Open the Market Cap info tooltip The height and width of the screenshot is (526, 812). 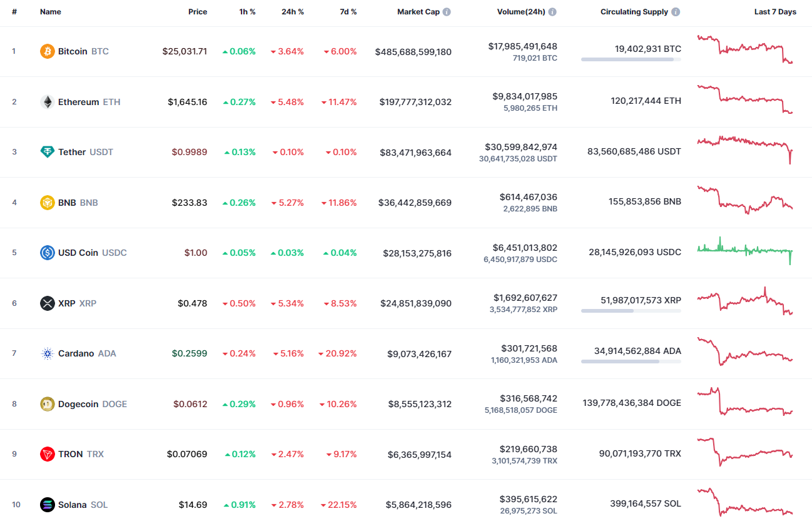click(446, 11)
